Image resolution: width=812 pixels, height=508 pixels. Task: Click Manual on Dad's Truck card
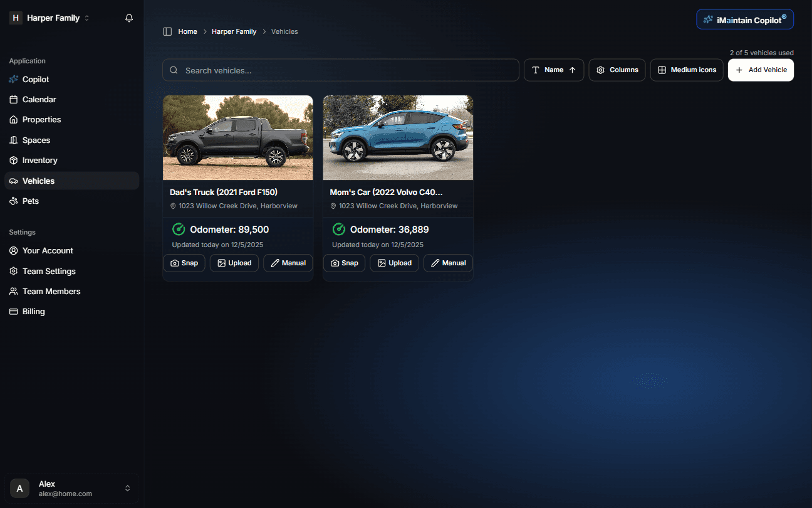(288, 263)
